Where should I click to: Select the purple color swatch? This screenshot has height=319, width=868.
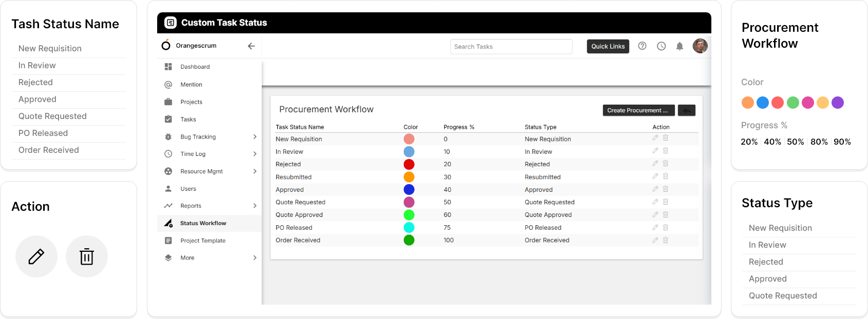click(838, 103)
